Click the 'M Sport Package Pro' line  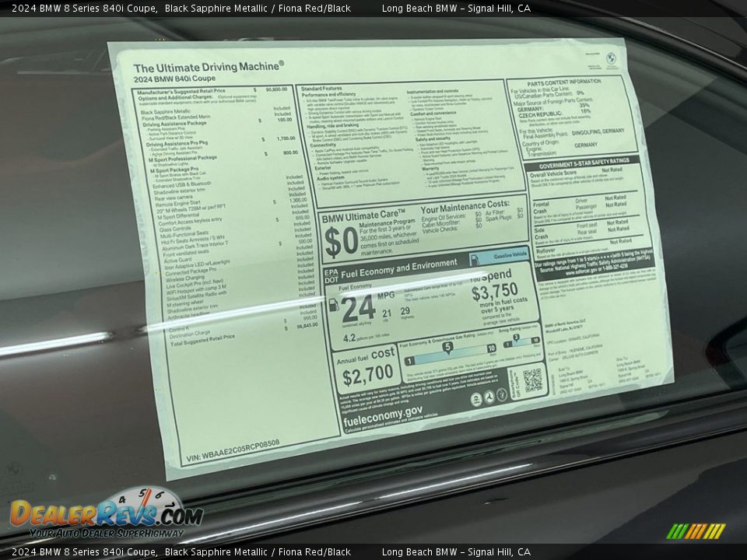tap(174, 170)
